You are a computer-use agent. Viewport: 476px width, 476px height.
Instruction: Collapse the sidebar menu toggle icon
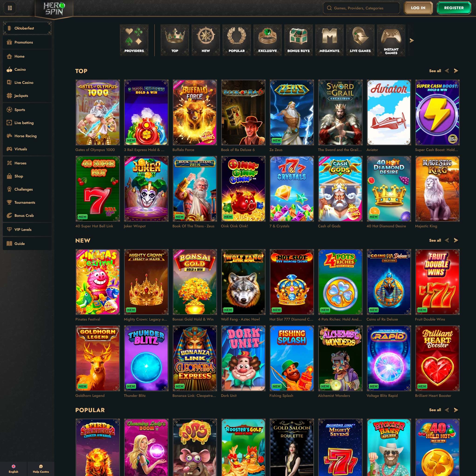coord(10,8)
